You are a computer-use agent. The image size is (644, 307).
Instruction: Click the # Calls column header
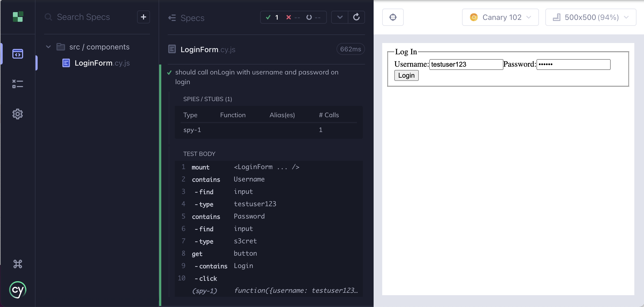(x=329, y=115)
